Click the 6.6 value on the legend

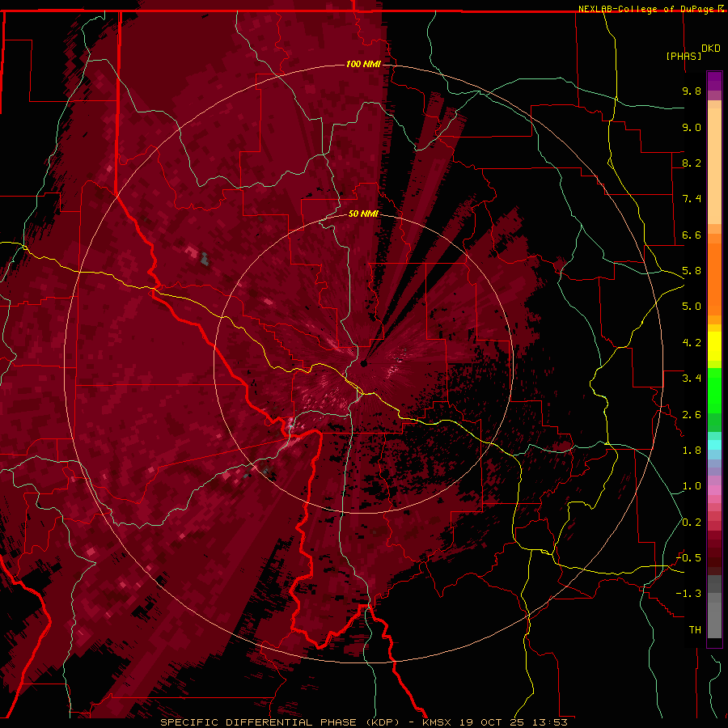tap(692, 235)
